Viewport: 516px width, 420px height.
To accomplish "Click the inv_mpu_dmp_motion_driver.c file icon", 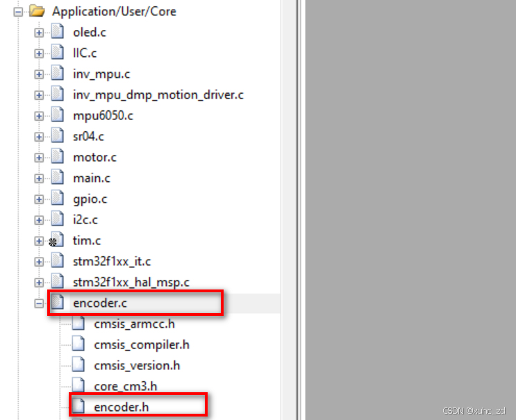I will 58,94.
